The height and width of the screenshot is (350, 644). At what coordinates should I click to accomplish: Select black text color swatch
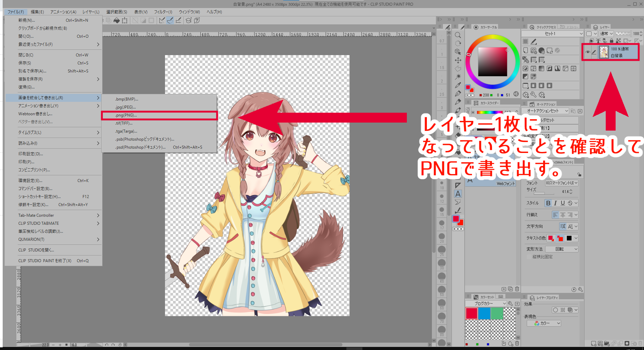[569, 238]
